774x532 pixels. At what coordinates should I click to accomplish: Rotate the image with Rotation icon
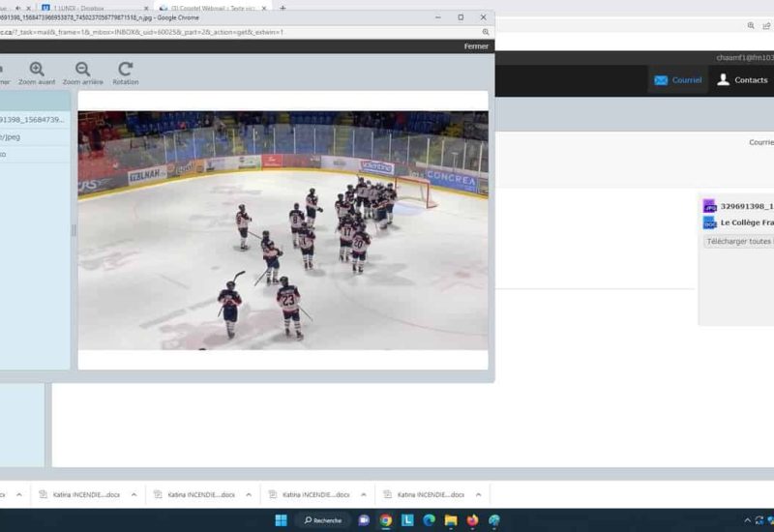coord(125,69)
